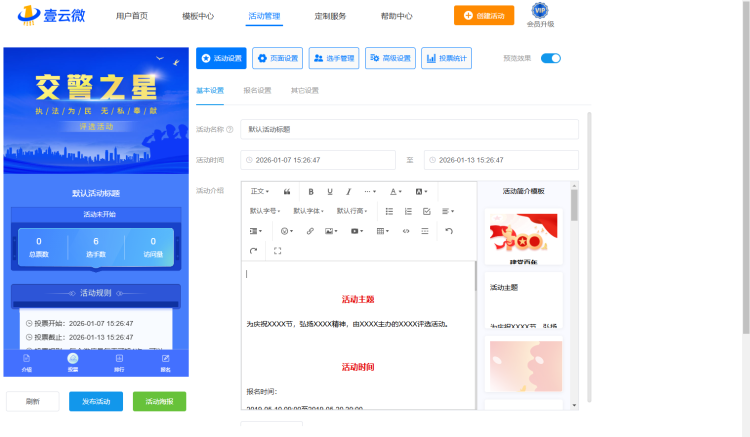
Task: Open 模板中心 in the top navigation
Action: point(198,16)
